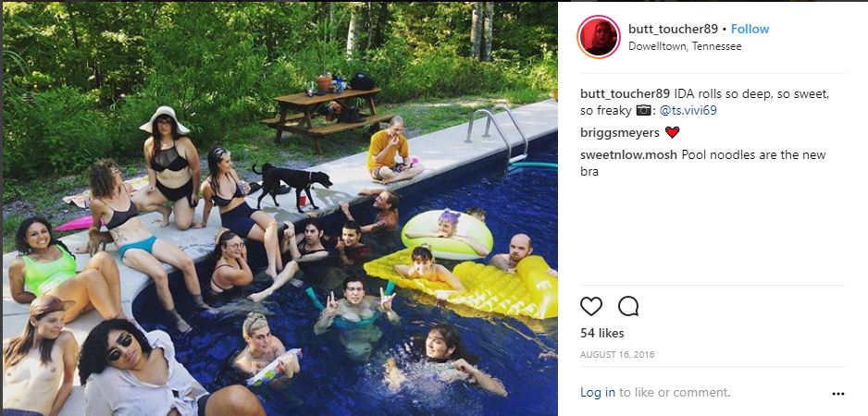Image resolution: width=868 pixels, height=416 pixels.
Task: Open the August 16, 2016 timestamp
Action: tap(617, 355)
